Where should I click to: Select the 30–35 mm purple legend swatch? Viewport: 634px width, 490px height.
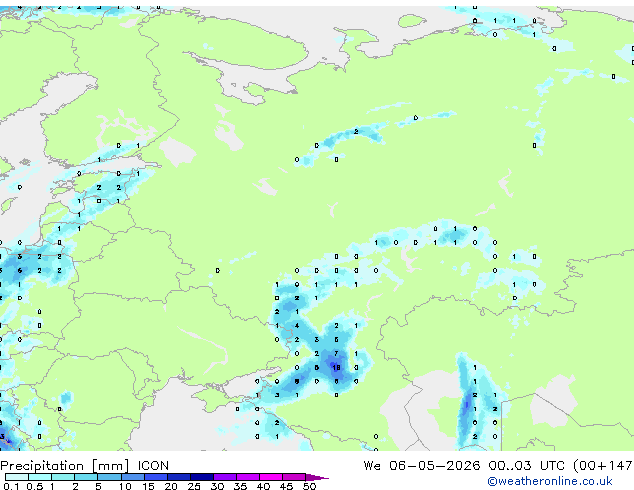click(225, 477)
